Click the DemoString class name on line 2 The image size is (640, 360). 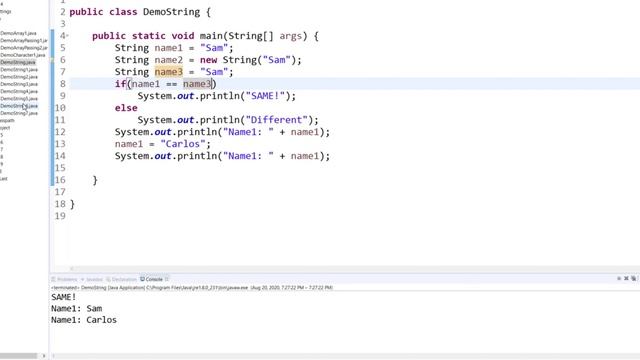(x=171, y=12)
